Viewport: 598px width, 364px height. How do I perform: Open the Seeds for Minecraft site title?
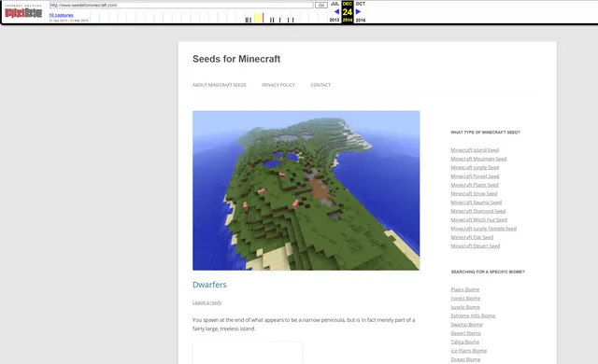click(x=236, y=59)
